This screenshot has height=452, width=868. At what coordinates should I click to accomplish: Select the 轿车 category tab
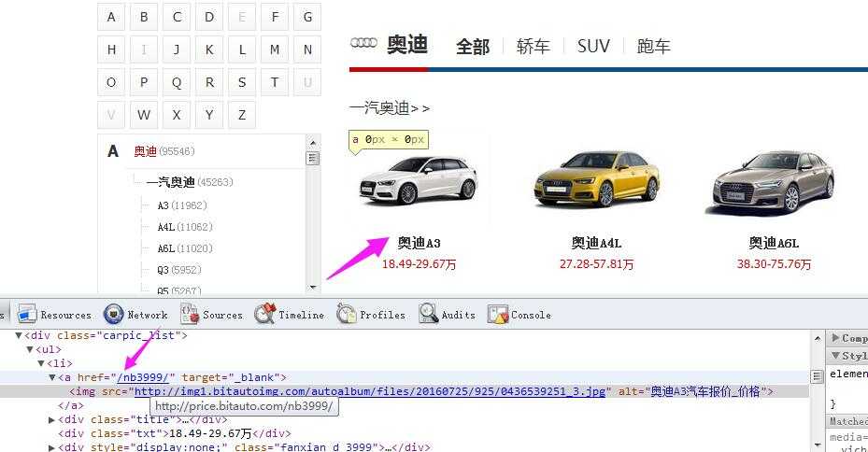tap(534, 47)
